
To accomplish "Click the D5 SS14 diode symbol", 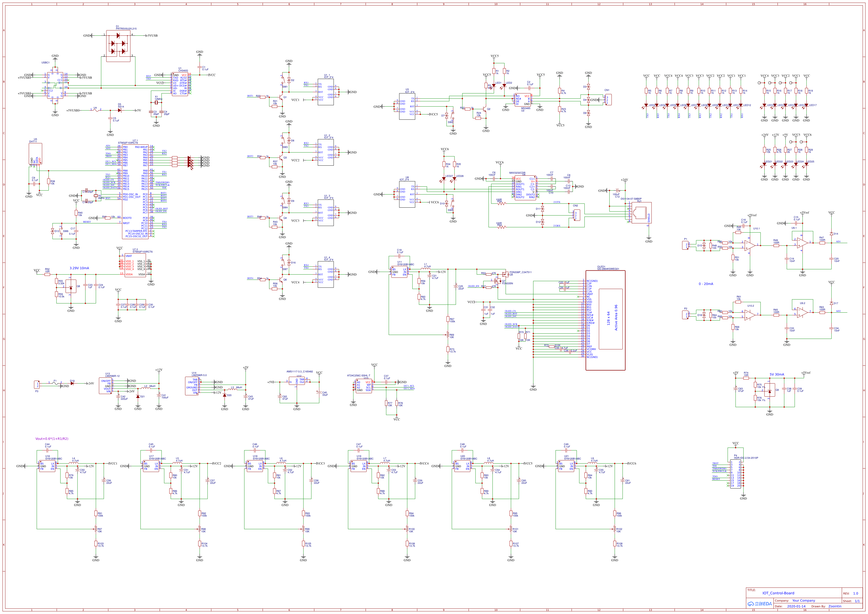I will pos(120,111).
